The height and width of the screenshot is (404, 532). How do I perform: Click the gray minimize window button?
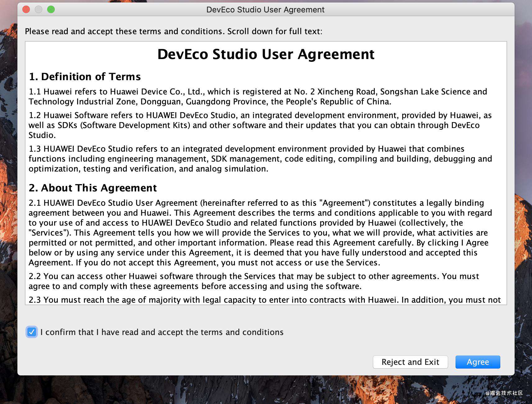[39, 10]
